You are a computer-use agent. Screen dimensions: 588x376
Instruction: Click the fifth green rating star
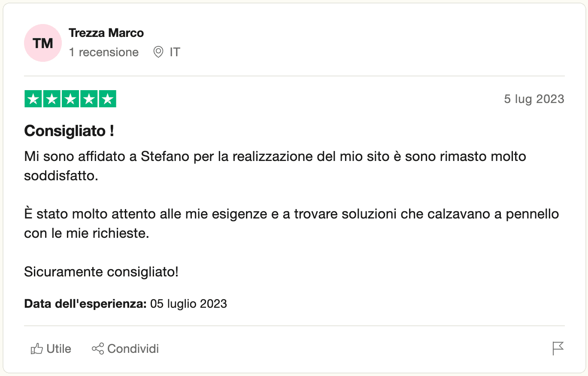(x=107, y=99)
